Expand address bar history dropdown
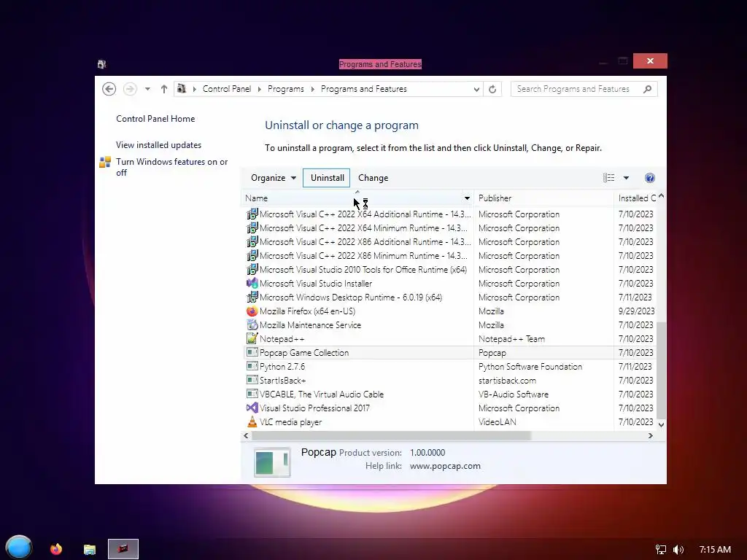The width and height of the screenshot is (747, 560). (476, 89)
